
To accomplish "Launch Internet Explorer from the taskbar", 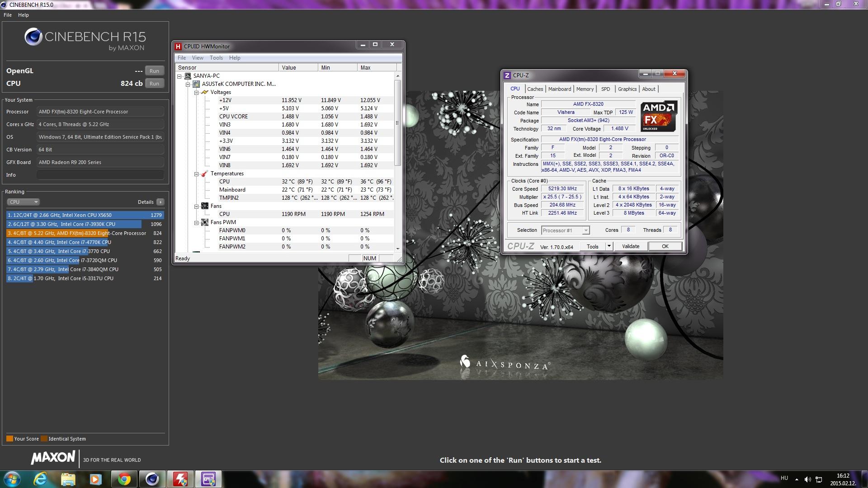I will coord(41,479).
